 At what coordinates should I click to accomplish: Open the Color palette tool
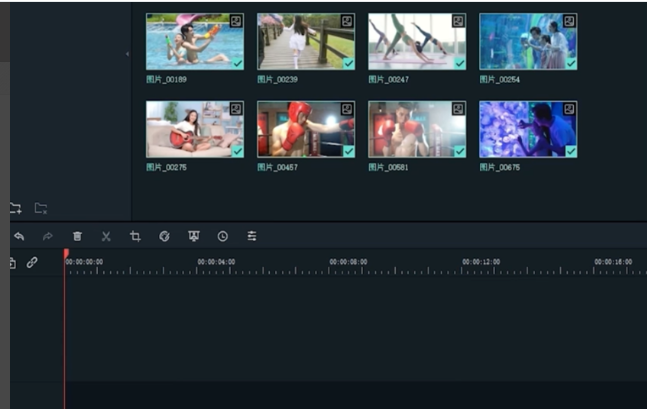[x=164, y=236]
